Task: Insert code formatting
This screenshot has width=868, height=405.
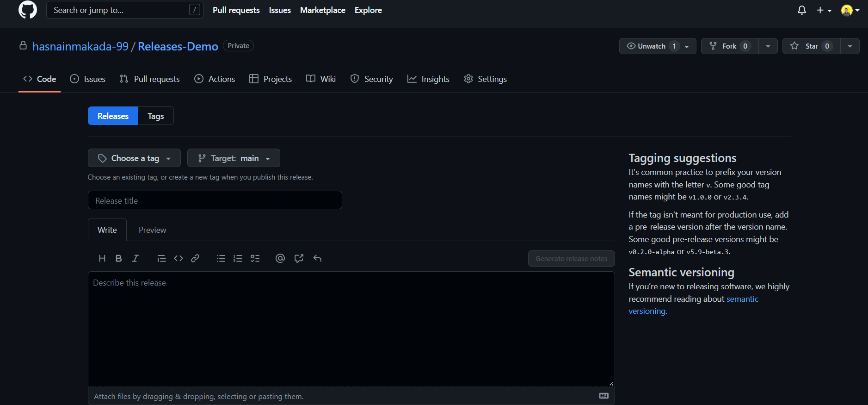Action: coord(179,258)
